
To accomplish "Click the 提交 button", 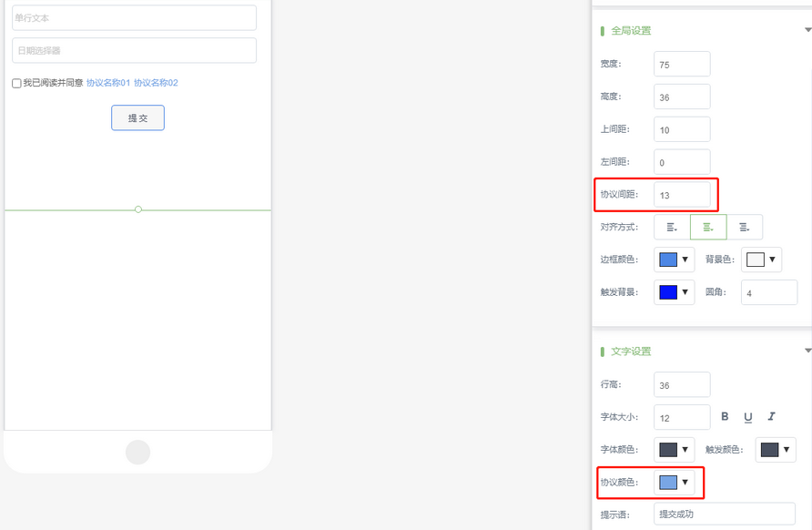I will click(x=137, y=117).
